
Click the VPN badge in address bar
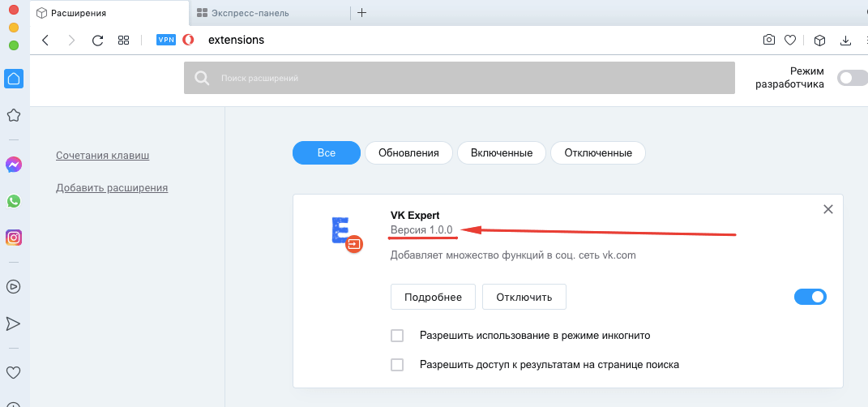coord(165,40)
